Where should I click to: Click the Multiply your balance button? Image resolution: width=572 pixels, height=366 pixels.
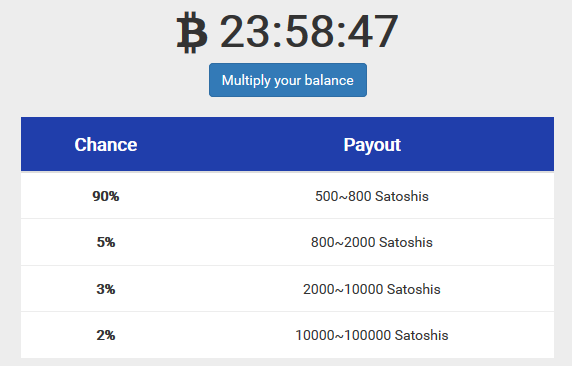[288, 80]
